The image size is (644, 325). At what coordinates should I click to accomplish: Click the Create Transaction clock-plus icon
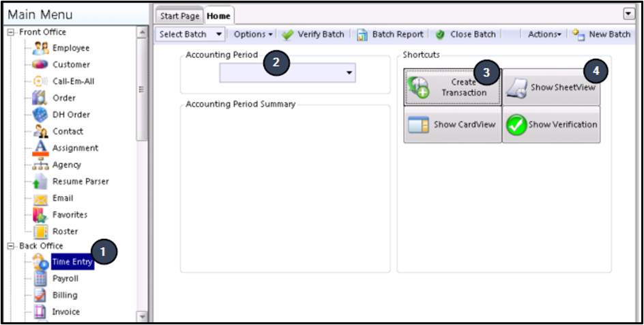[418, 87]
